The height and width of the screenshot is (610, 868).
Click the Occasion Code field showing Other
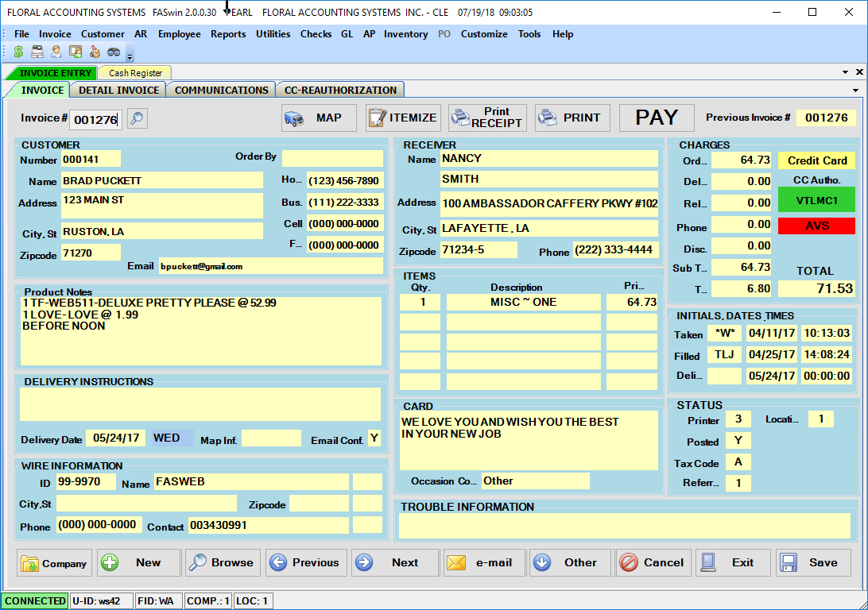(x=535, y=481)
